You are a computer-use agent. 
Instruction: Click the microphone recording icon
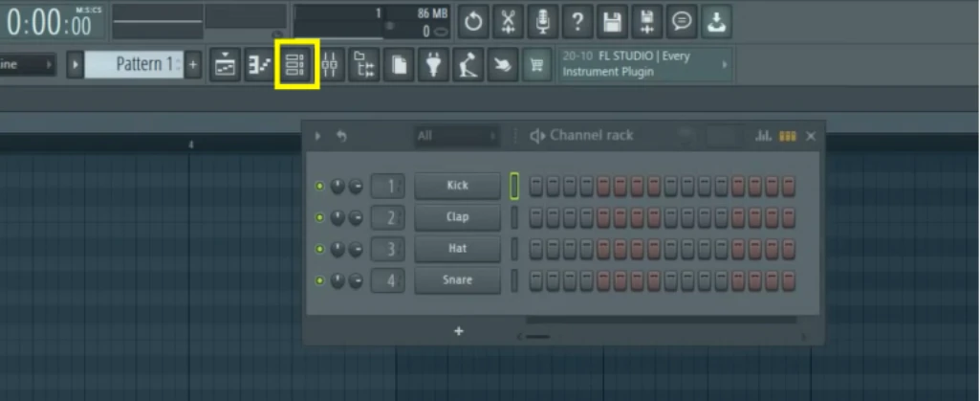coord(543,20)
